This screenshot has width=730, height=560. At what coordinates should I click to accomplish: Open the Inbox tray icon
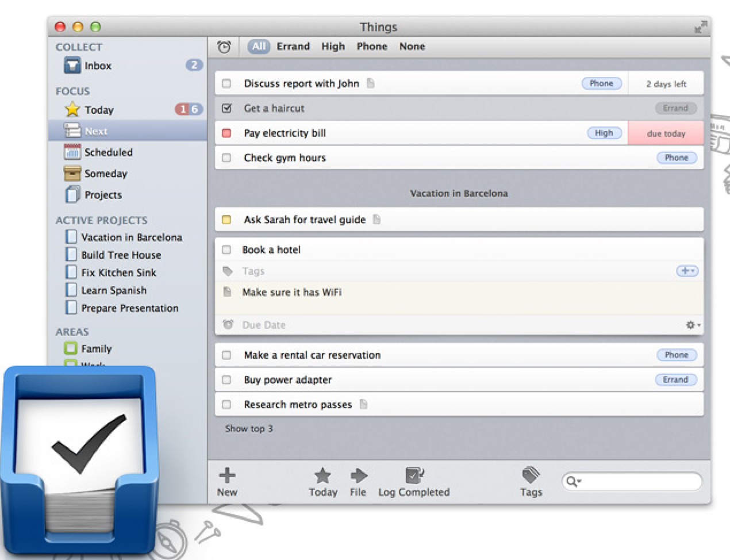pyautogui.click(x=72, y=66)
